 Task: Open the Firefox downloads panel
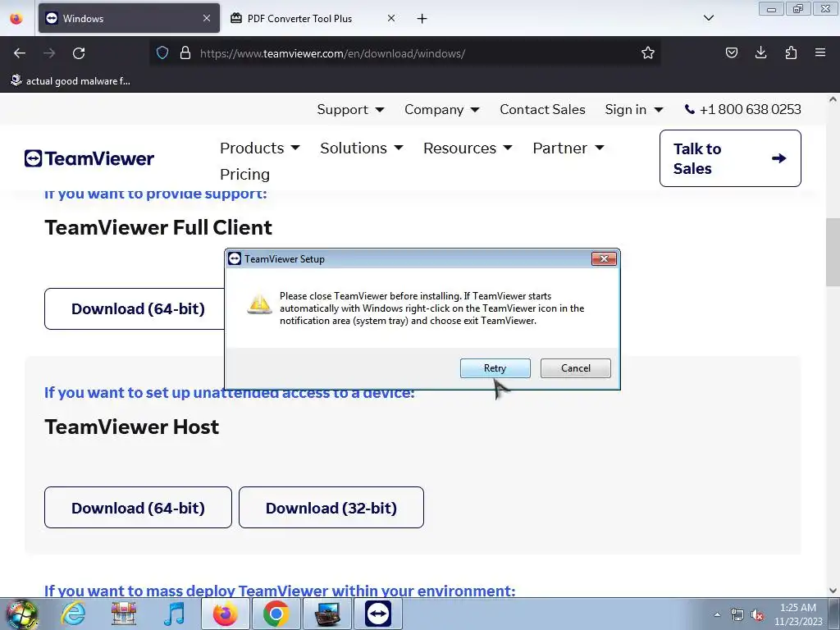click(760, 52)
